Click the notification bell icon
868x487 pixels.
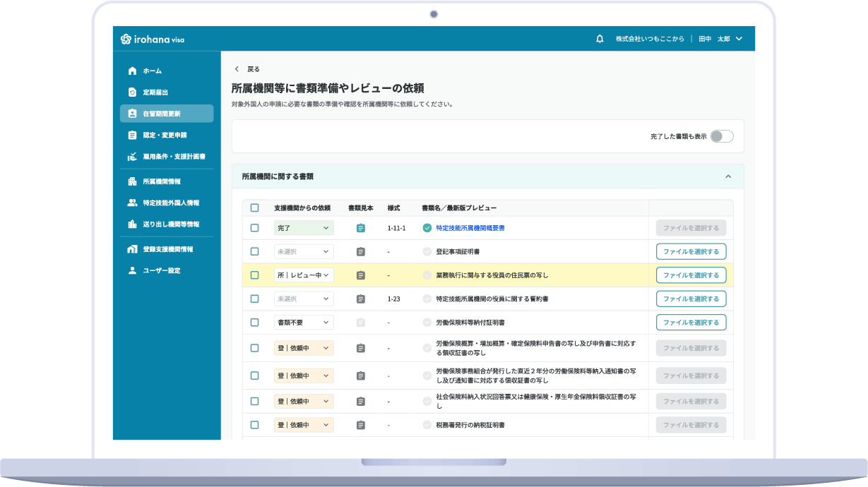600,39
